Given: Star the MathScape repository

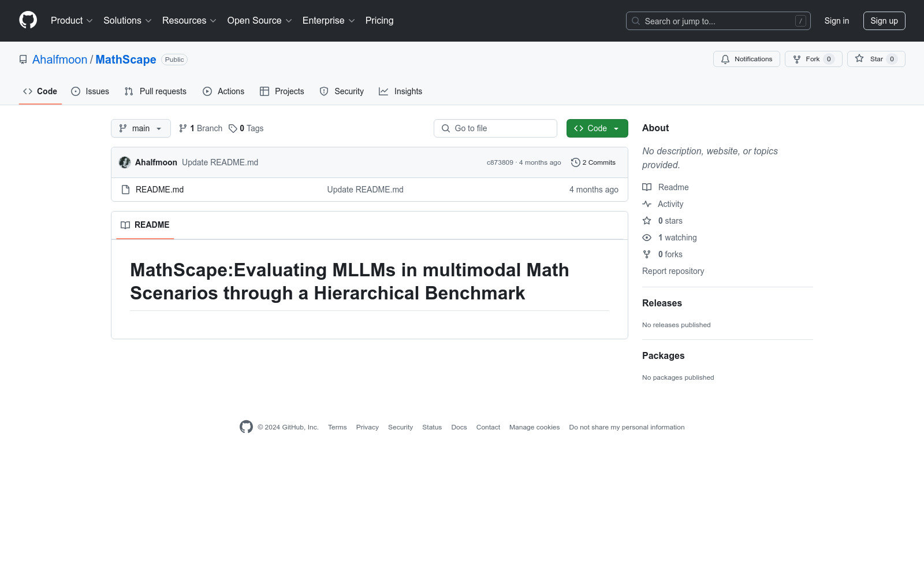Looking at the screenshot, I should (x=875, y=59).
